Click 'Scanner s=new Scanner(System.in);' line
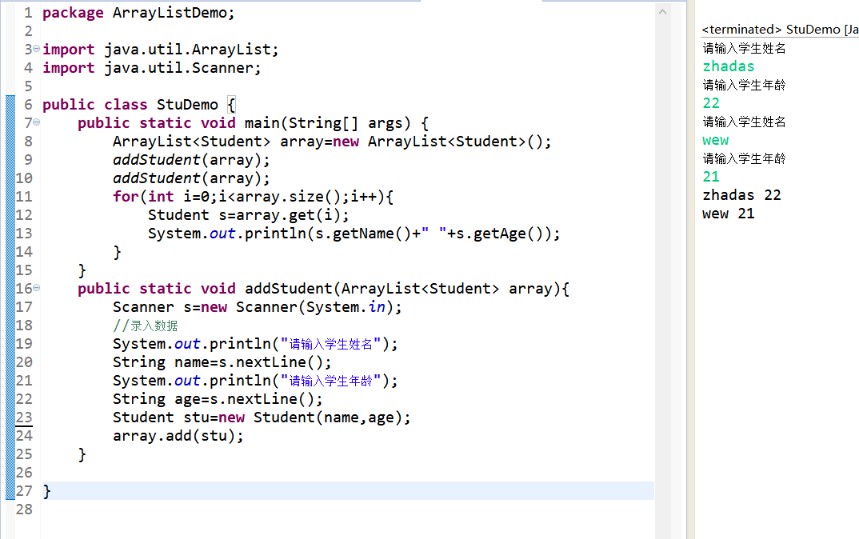Viewport: 859px width, 539px height. [x=257, y=307]
